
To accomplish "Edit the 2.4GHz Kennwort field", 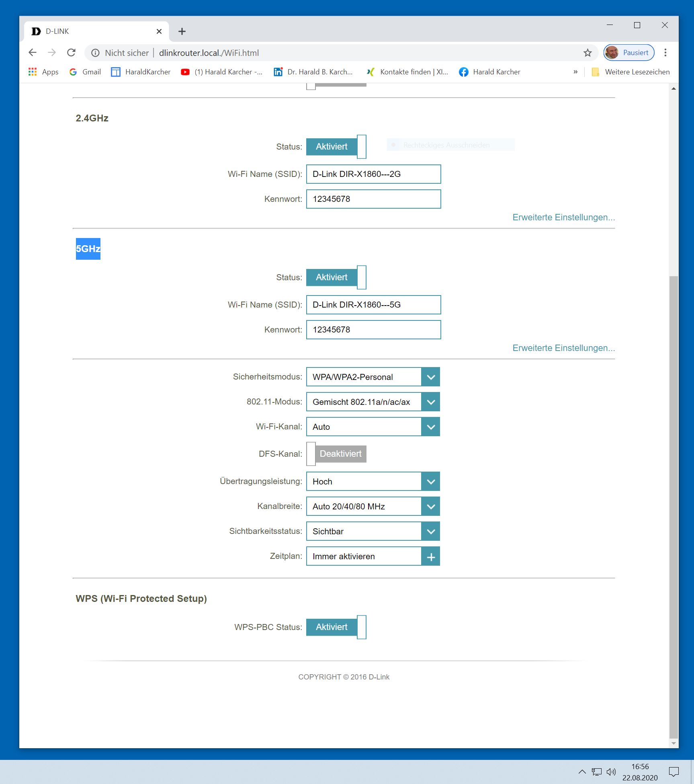I will [x=373, y=199].
